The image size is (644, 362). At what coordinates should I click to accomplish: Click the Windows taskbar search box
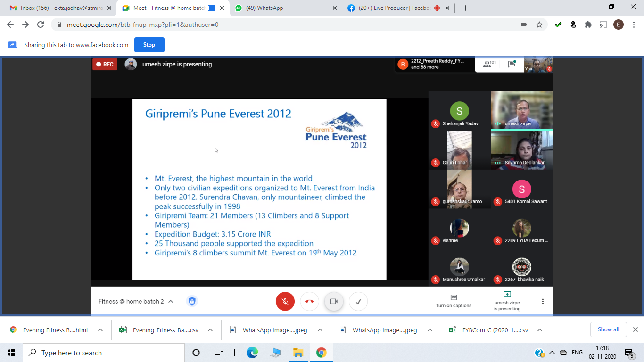pos(104,353)
